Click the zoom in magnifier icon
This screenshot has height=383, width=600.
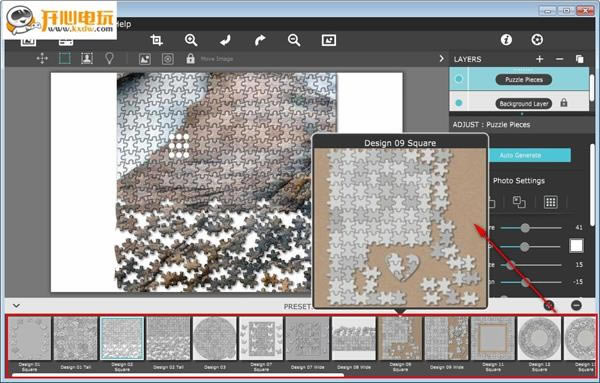(x=191, y=40)
